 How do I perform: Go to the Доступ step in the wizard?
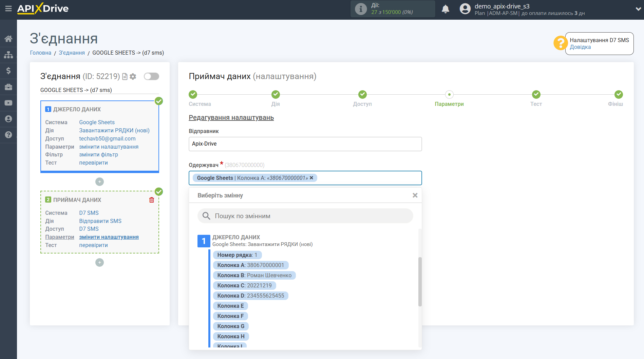362,95
